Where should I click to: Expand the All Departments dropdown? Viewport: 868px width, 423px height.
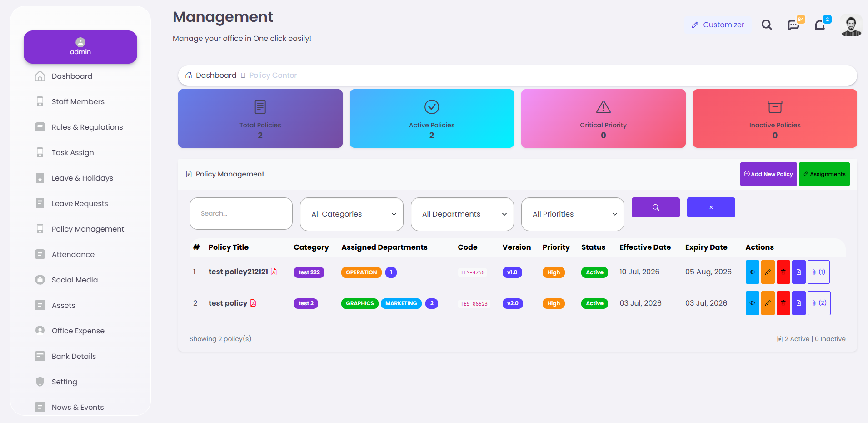point(462,214)
